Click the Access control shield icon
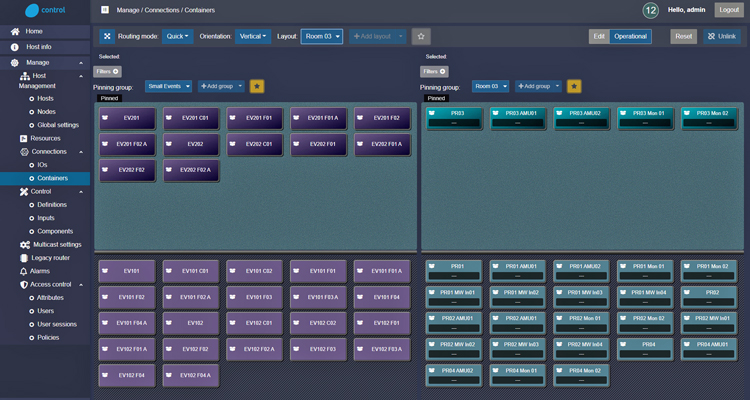Image resolution: width=750 pixels, height=400 pixels. (23, 285)
